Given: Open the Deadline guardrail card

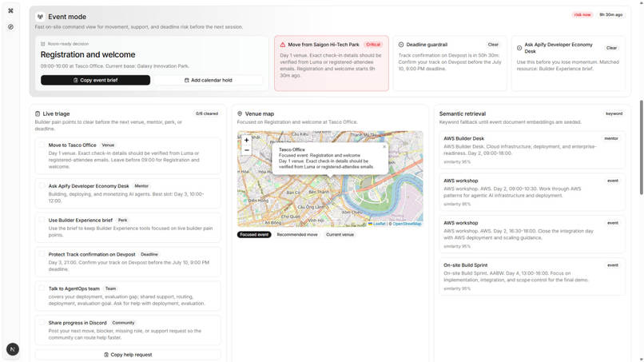Looking at the screenshot, I should (x=450, y=63).
